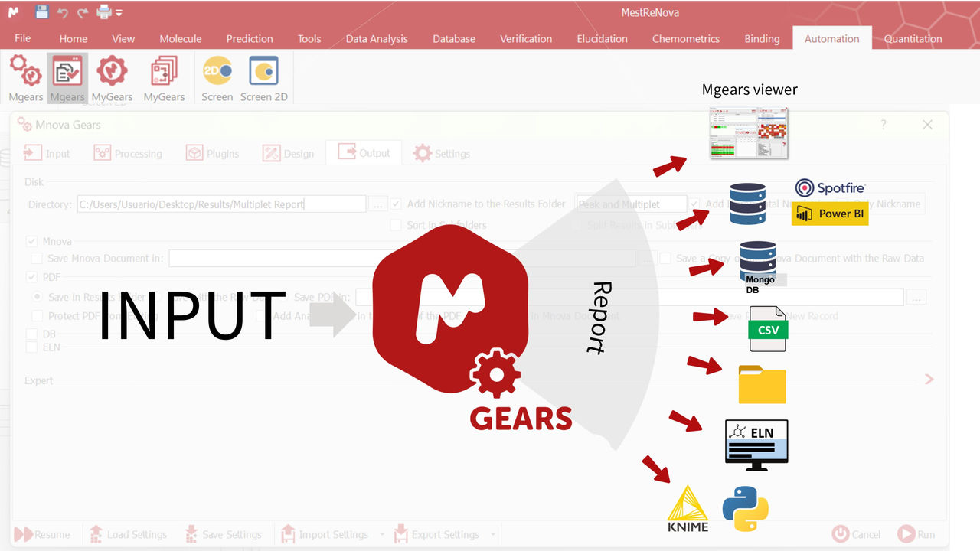Click the Save icon in the title bar
Screen dimensions: 980x551
coord(42,12)
